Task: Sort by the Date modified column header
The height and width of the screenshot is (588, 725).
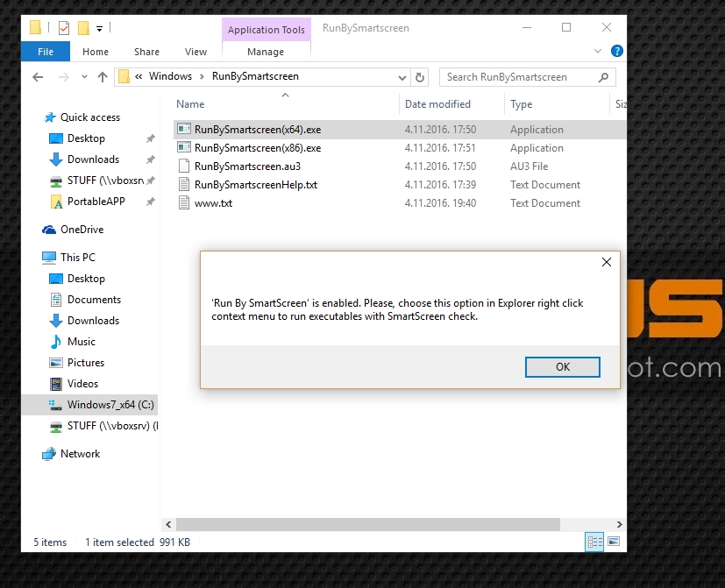Action: click(451, 104)
